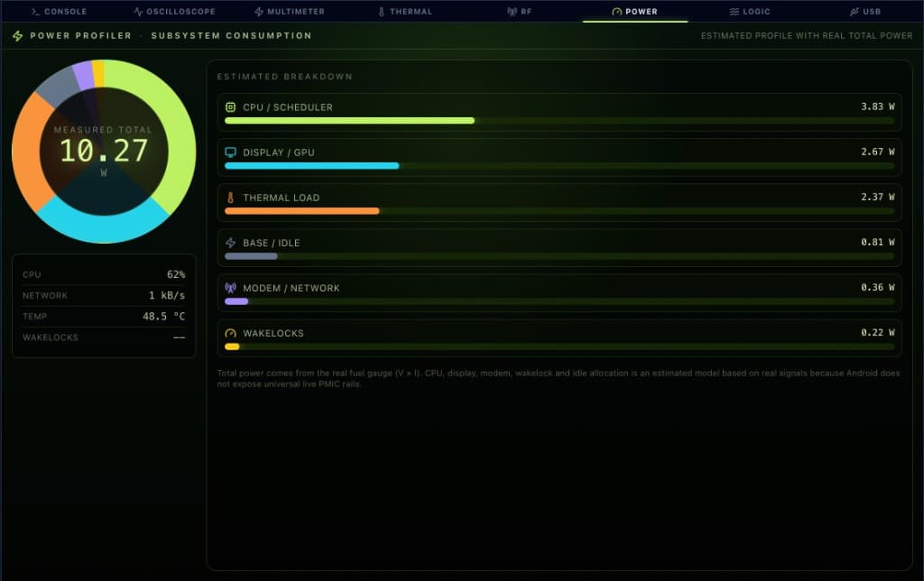The width and height of the screenshot is (924, 581).
Task: Click the CPU / Scheduler green bar
Action: [x=349, y=121]
